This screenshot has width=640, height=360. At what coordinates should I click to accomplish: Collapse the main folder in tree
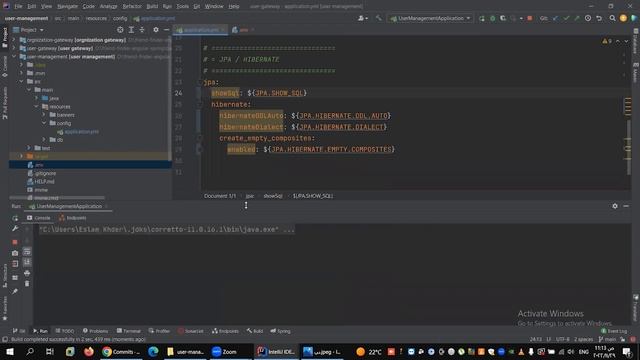pyautogui.click(x=29, y=89)
